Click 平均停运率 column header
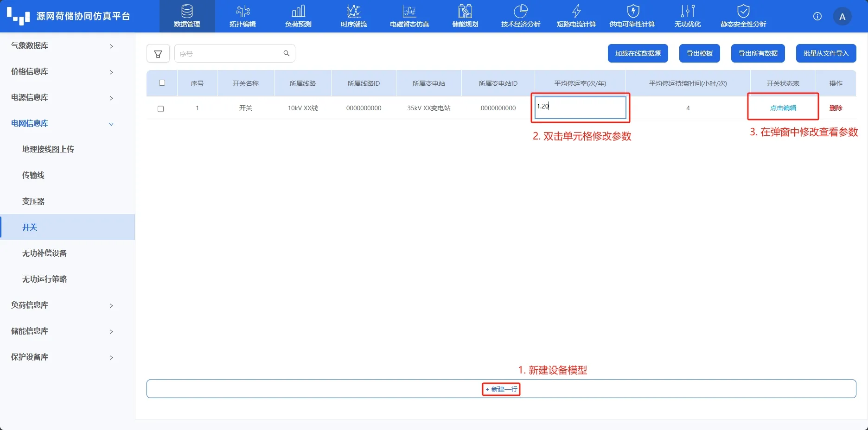The width and height of the screenshot is (868, 430). 581,83
